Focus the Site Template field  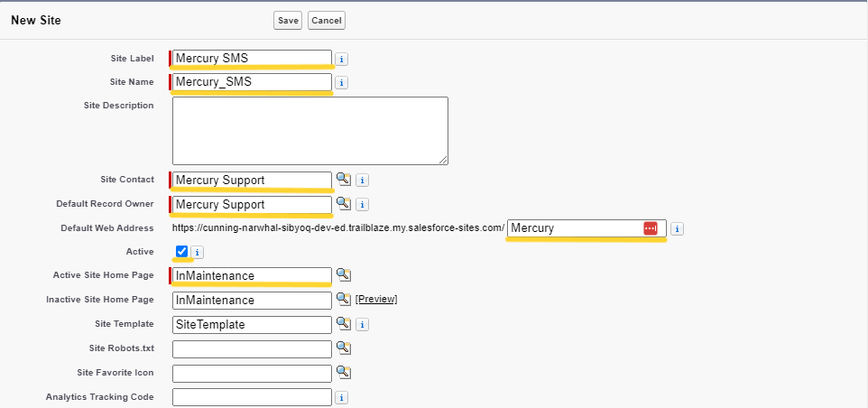click(x=252, y=324)
